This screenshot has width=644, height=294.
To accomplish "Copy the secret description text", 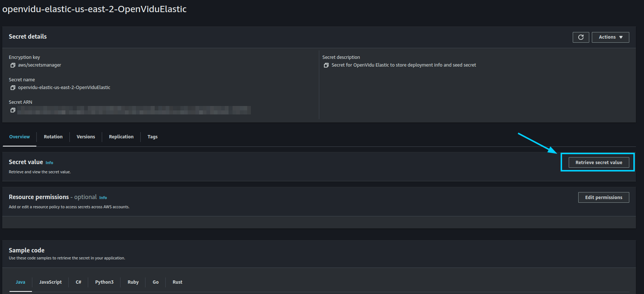I will click(x=326, y=65).
